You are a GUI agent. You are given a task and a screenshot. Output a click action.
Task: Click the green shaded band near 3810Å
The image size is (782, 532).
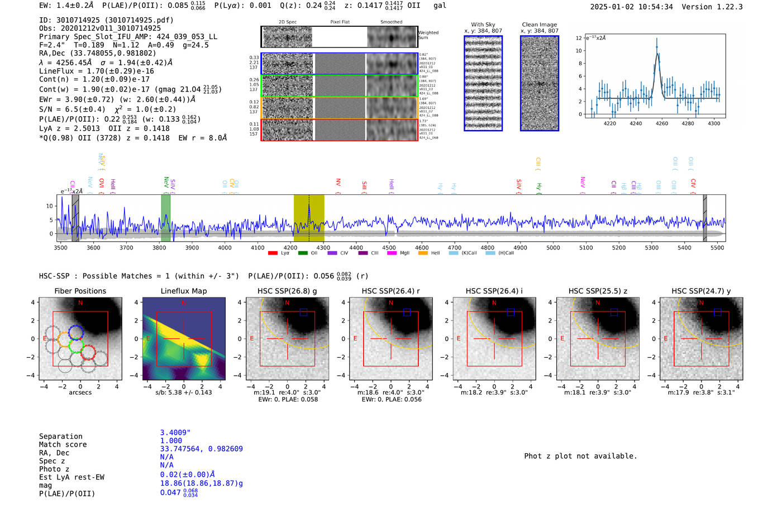166,218
